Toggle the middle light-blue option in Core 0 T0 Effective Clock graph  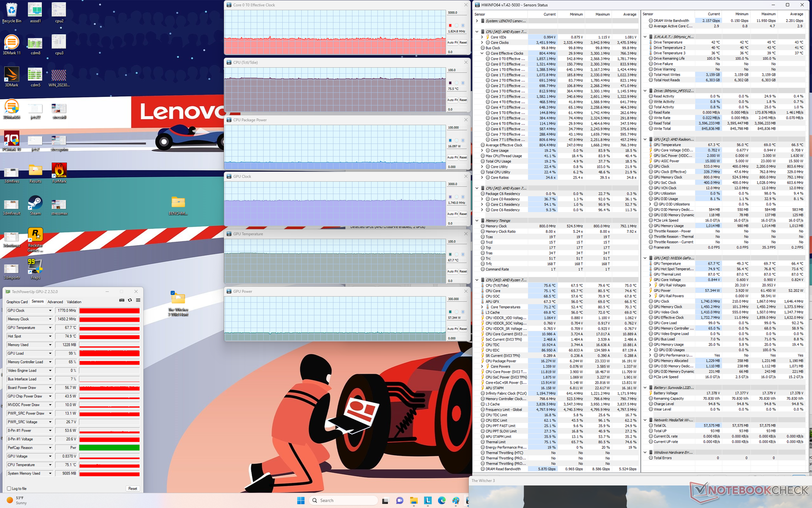tap(456, 25)
